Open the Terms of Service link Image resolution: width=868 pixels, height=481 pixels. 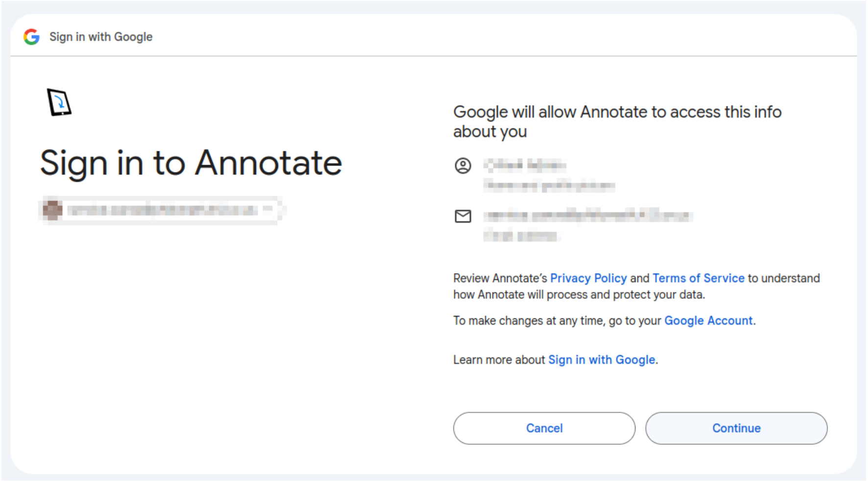pos(698,278)
